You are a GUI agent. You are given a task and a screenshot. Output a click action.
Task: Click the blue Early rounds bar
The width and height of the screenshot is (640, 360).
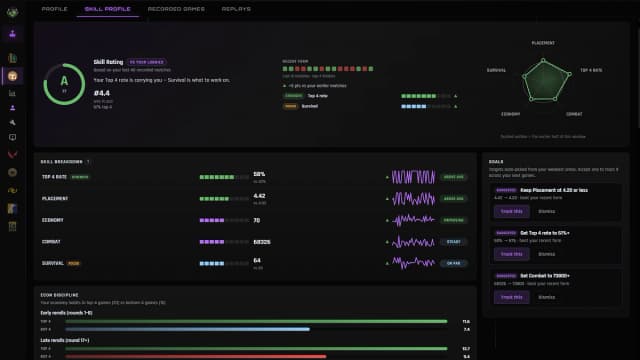[x=187, y=329]
